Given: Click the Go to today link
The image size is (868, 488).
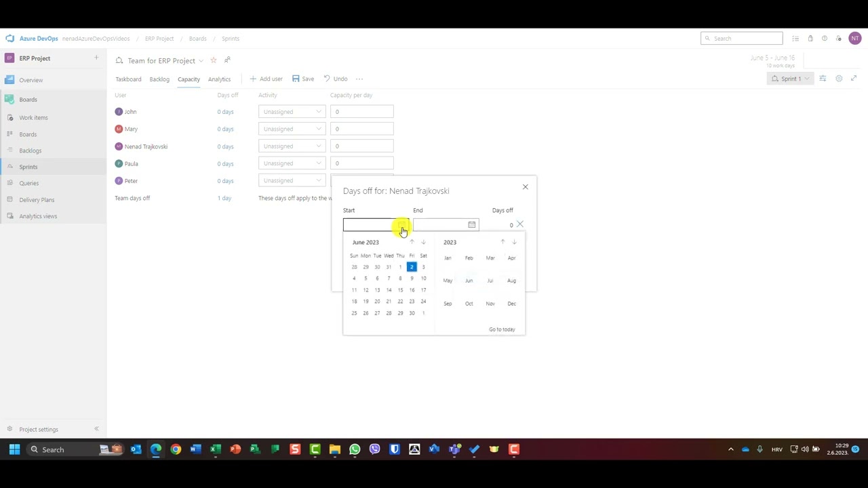Looking at the screenshot, I should [x=502, y=329].
